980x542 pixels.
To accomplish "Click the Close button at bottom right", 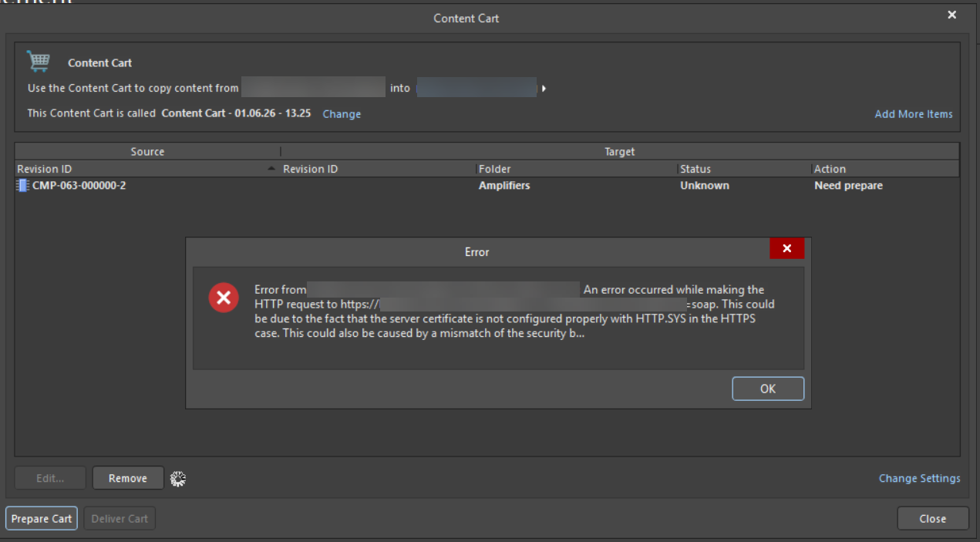I will pyautogui.click(x=933, y=519).
